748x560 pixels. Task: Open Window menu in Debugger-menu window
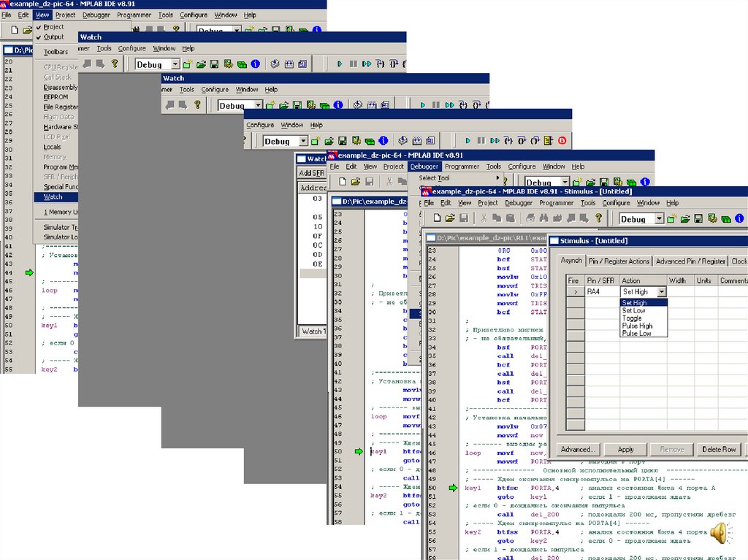click(x=554, y=166)
